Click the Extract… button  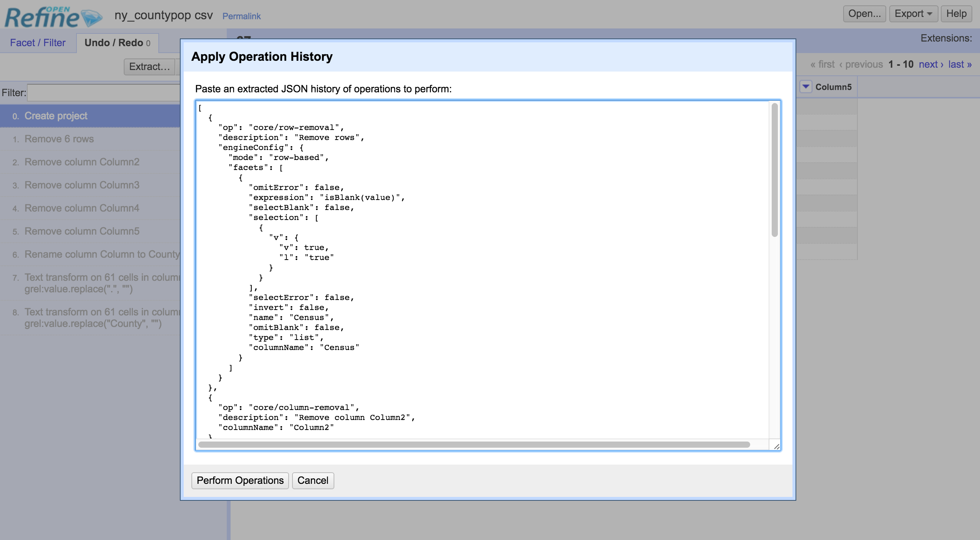tap(149, 67)
